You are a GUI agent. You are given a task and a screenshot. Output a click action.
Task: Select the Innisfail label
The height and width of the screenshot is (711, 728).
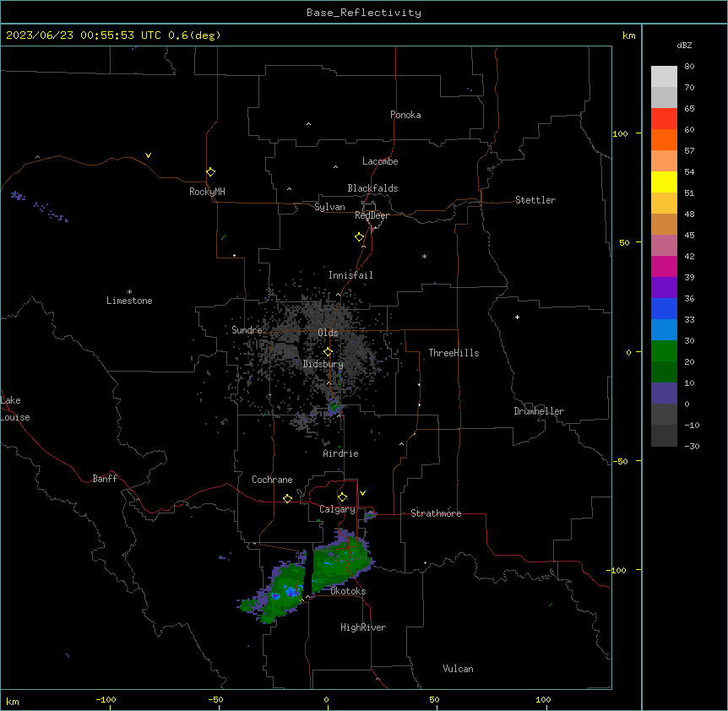coord(350,275)
